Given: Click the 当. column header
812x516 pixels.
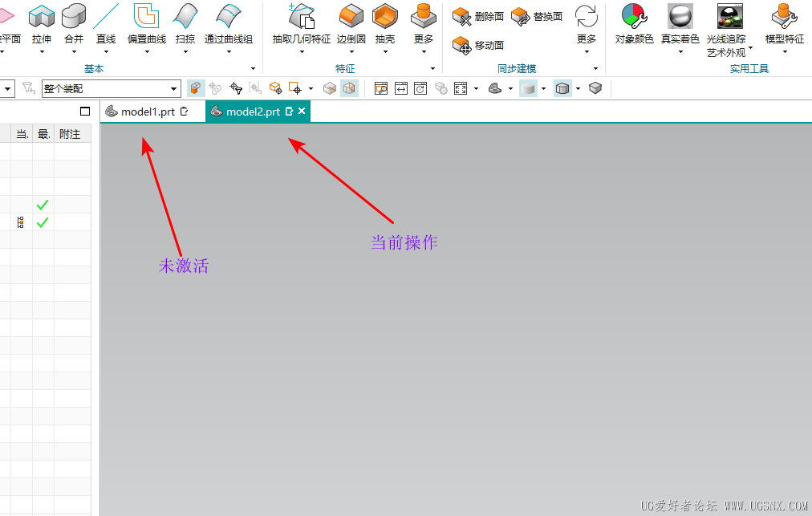Looking at the screenshot, I should pos(22,134).
